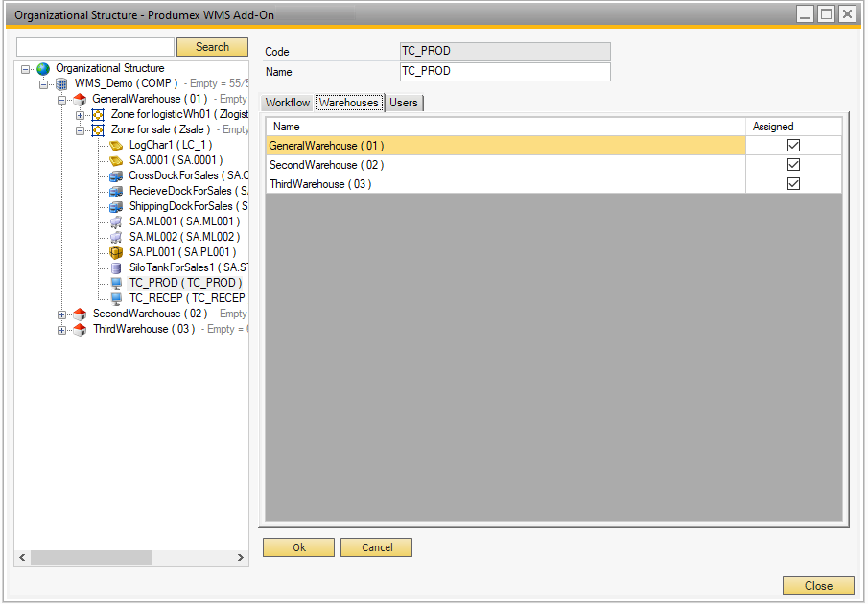Expand the Zone for logisticWh01 node
The width and height of the screenshot is (868, 604).
click(81, 114)
